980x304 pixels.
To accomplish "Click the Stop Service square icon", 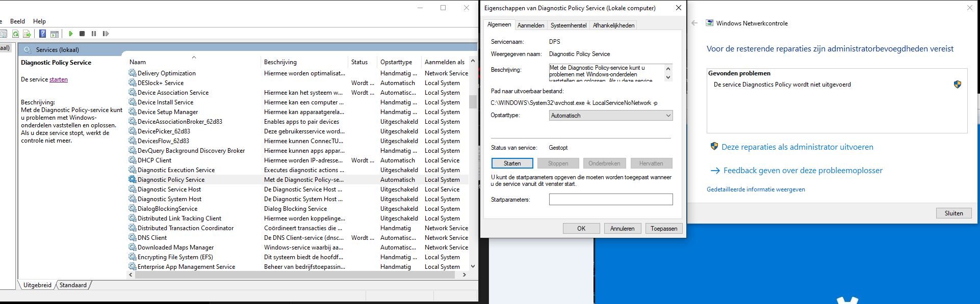I will [82, 34].
